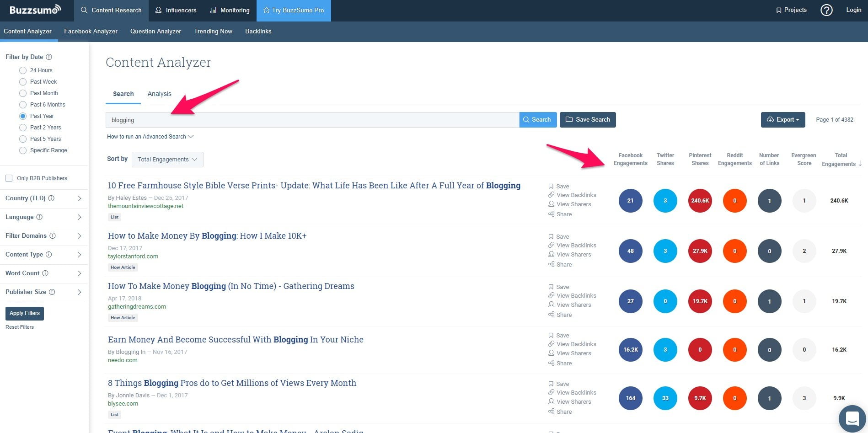Share the needo.com article

560,363
